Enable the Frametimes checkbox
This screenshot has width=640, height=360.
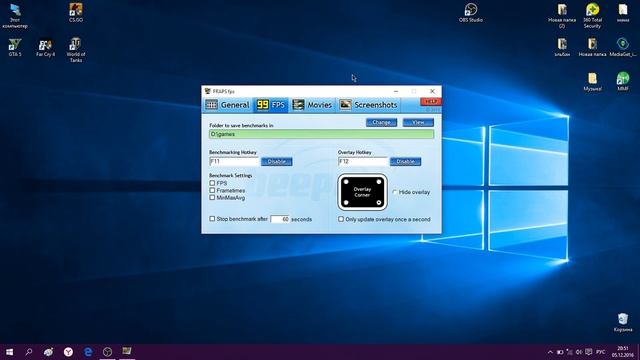pos(212,190)
